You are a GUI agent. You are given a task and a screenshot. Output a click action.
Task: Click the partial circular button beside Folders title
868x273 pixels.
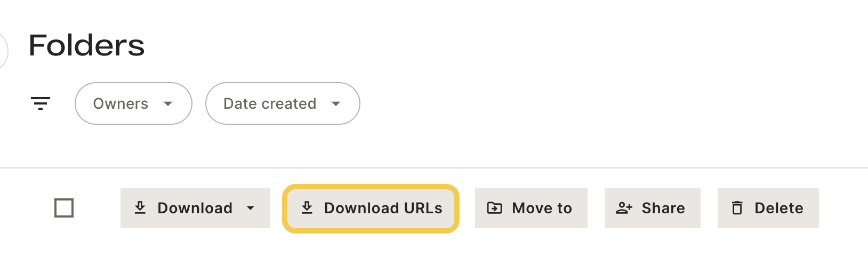pyautogui.click(x=3, y=51)
